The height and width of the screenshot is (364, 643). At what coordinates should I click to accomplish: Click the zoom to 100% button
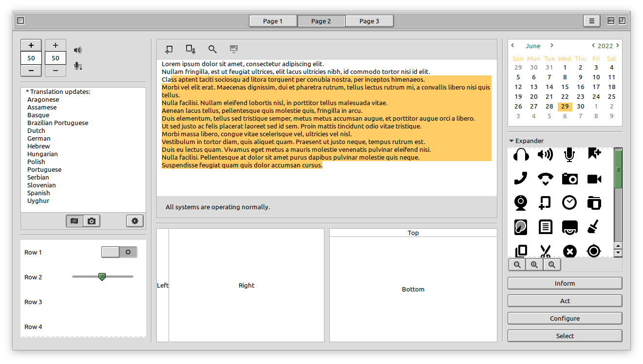(x=552, y=265)
